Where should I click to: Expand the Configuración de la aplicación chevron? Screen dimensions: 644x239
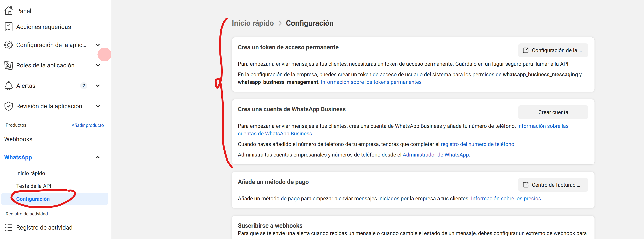tap(98, 45)
